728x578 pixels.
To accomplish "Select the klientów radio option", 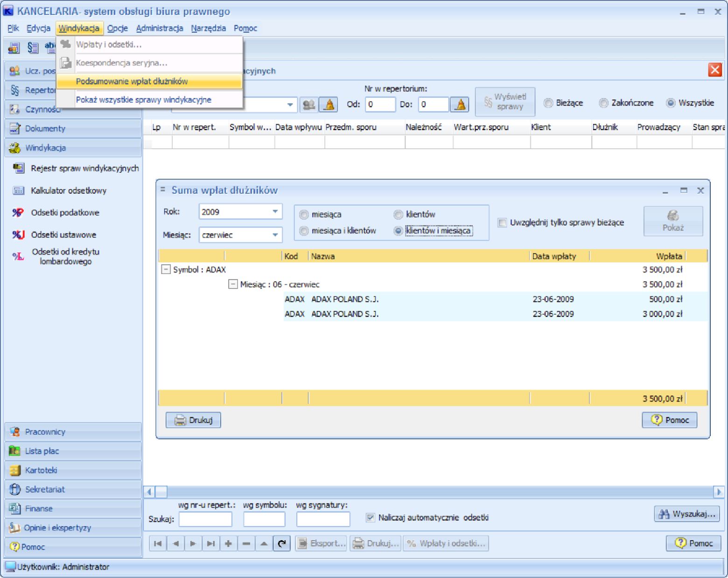I will (398, 215).
